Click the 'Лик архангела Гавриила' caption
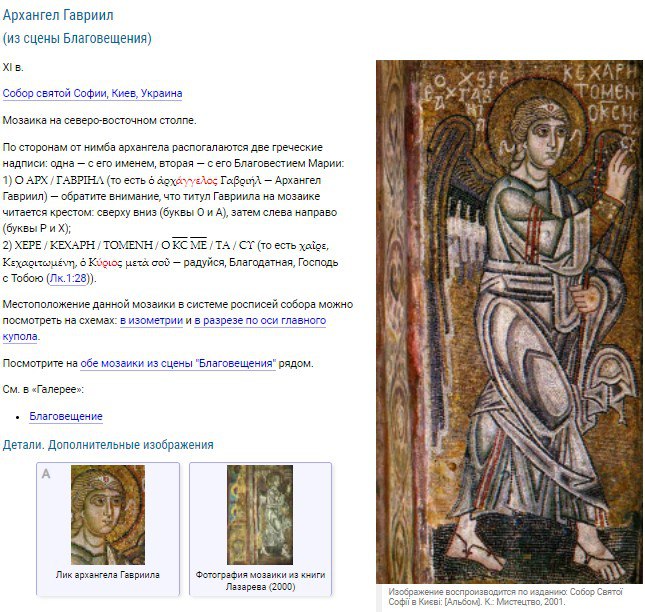The image size is (645, 612). (108, 575)
